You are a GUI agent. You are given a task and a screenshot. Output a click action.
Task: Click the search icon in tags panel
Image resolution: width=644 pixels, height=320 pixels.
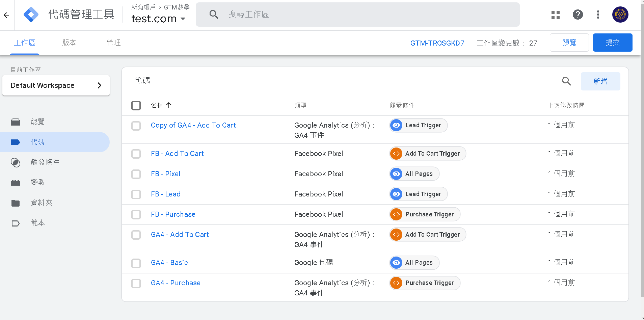coord(566,81)
